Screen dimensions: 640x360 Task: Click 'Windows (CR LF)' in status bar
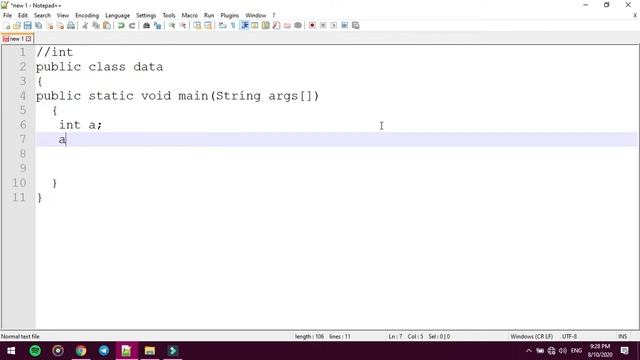[531, 336]
